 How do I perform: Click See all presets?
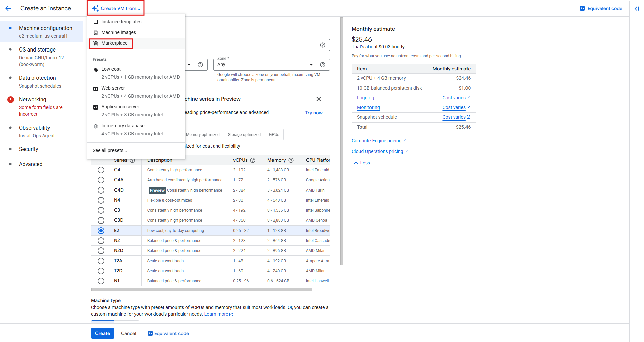(x=109, y=150)
